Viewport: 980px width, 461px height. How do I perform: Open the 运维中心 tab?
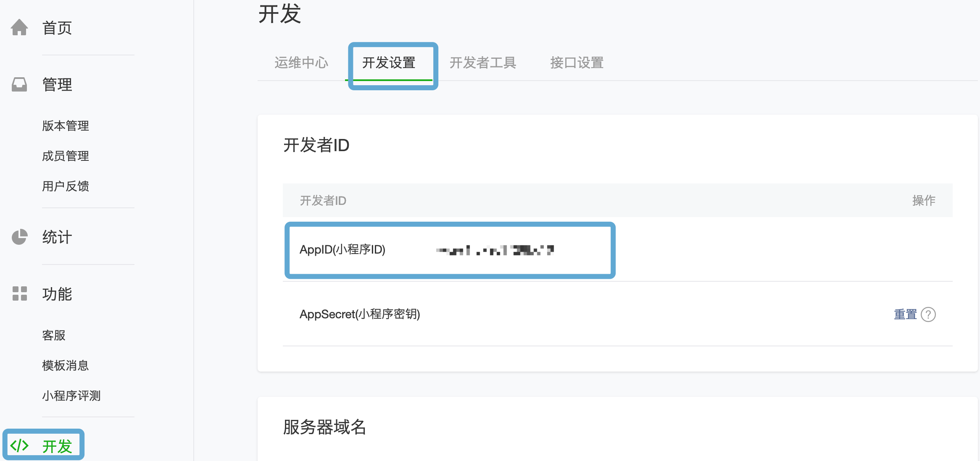[x=301, y=63]
